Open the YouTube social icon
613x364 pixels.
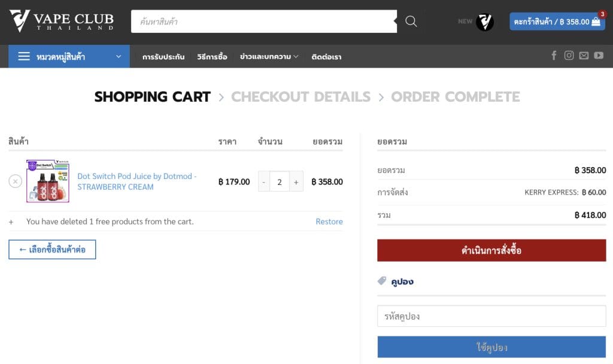point(599,56)
